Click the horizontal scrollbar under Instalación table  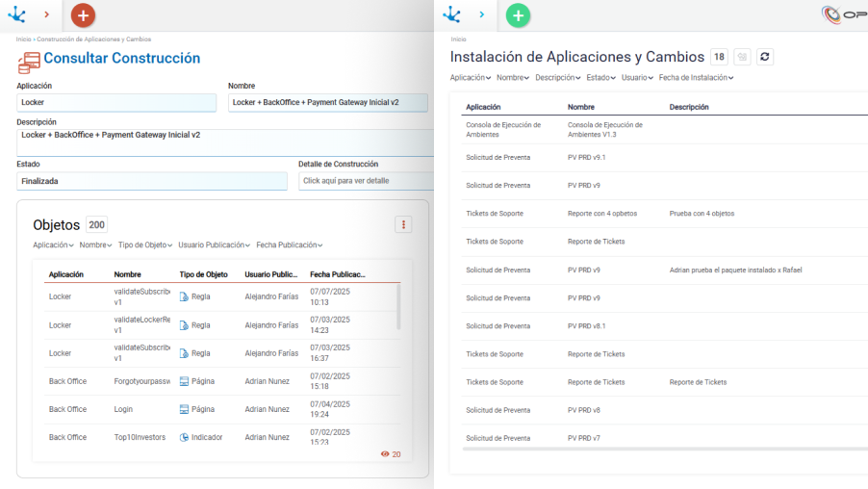pyautogui.click(x=664, y=450)
